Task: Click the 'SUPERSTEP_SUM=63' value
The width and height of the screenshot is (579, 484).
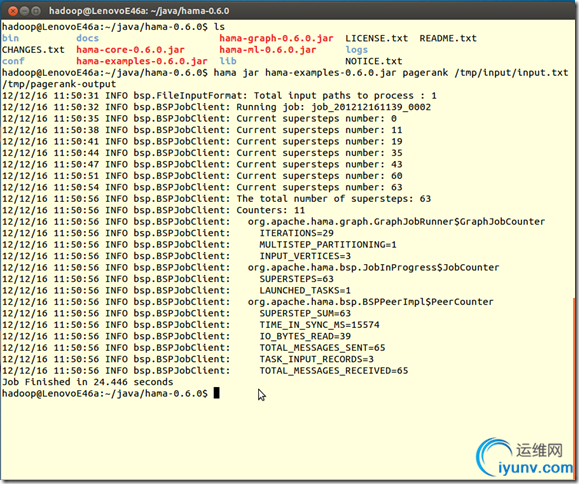Action: (x=305, y=313)
